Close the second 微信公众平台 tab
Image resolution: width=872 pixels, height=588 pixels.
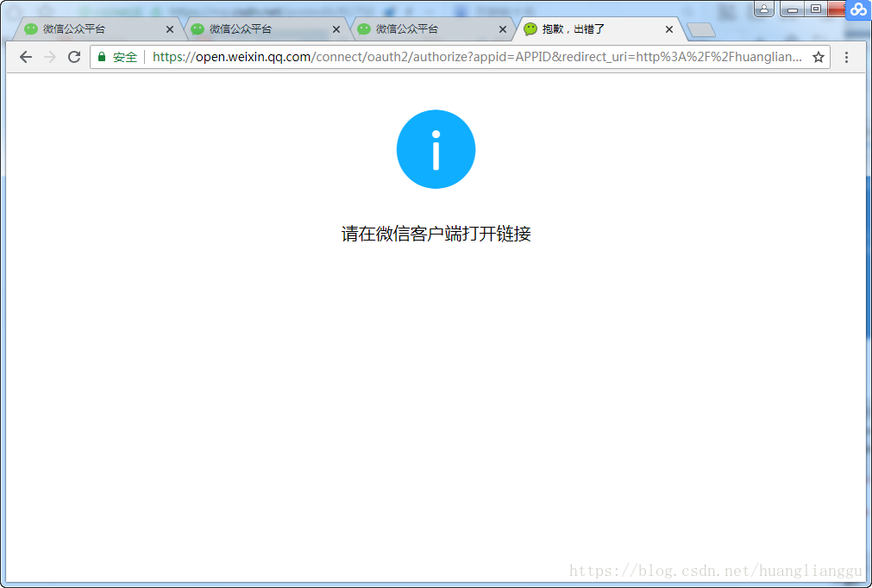[336, 29]
